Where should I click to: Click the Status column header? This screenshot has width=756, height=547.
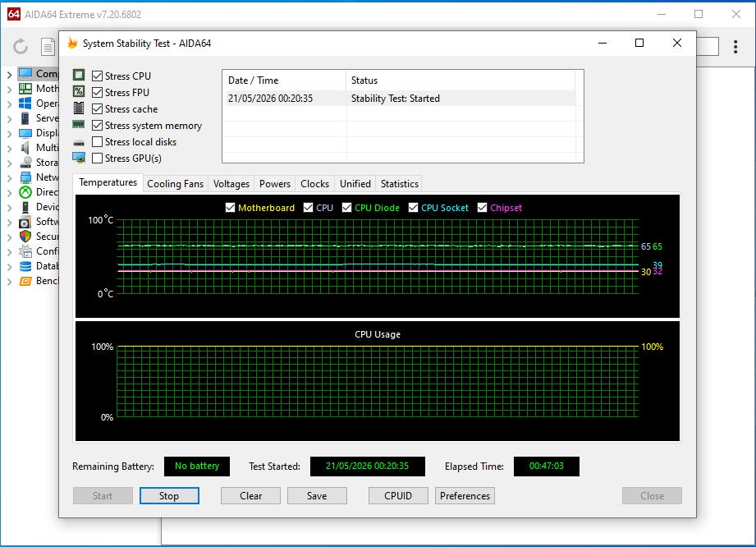[460, 80]
